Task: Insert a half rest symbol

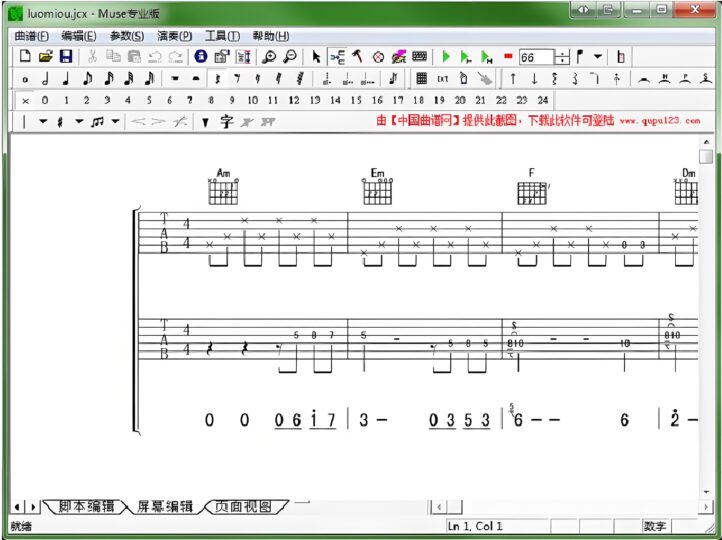Action: coord(196,79)
